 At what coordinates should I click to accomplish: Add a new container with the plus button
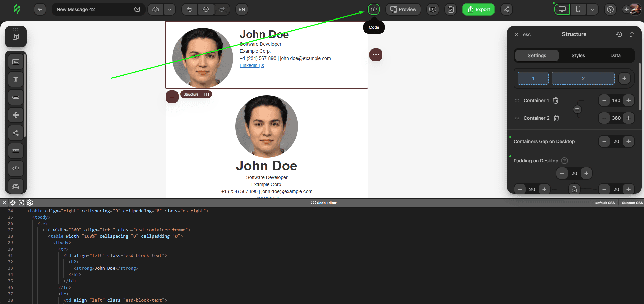point(624,78)
